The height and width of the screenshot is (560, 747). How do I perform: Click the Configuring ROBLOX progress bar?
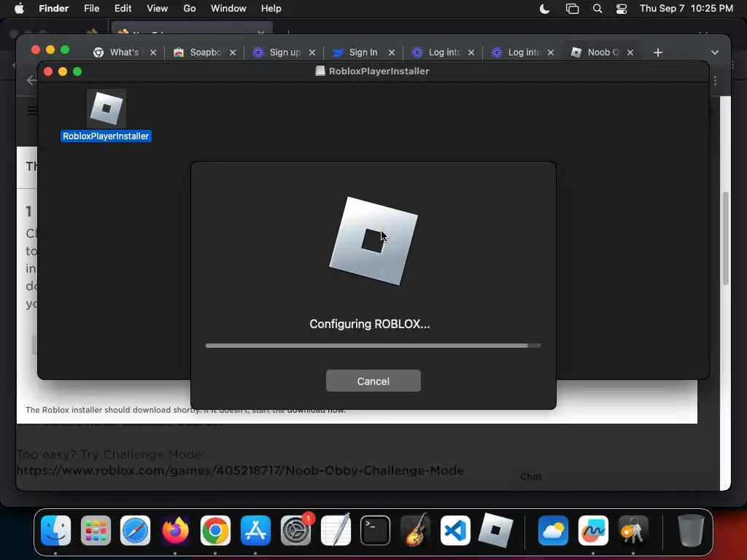click(373, 346)
